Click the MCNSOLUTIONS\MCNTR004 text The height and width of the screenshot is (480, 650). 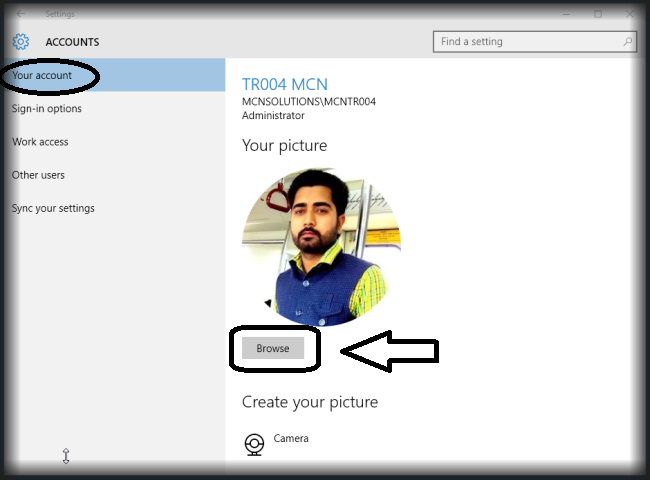[x=309, y=102]
